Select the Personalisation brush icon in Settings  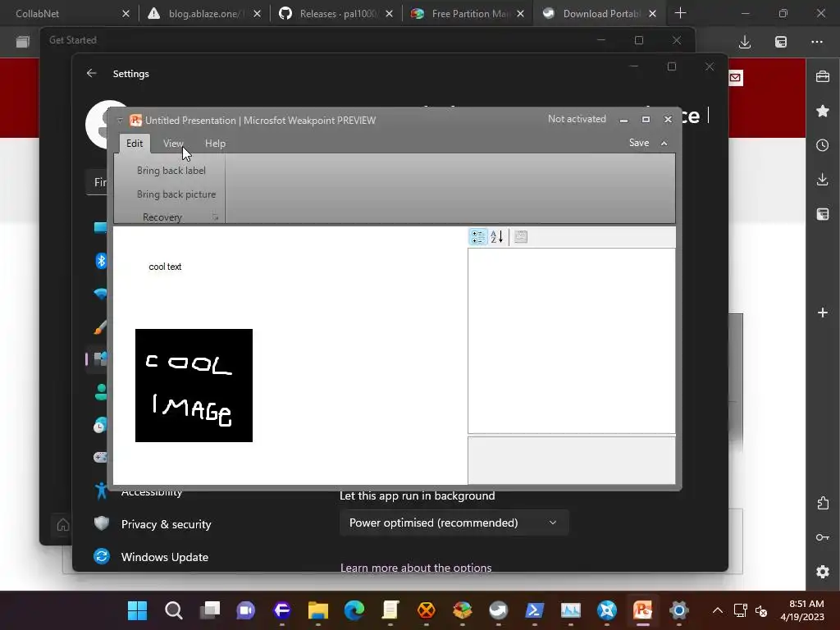tap(100, 326)
